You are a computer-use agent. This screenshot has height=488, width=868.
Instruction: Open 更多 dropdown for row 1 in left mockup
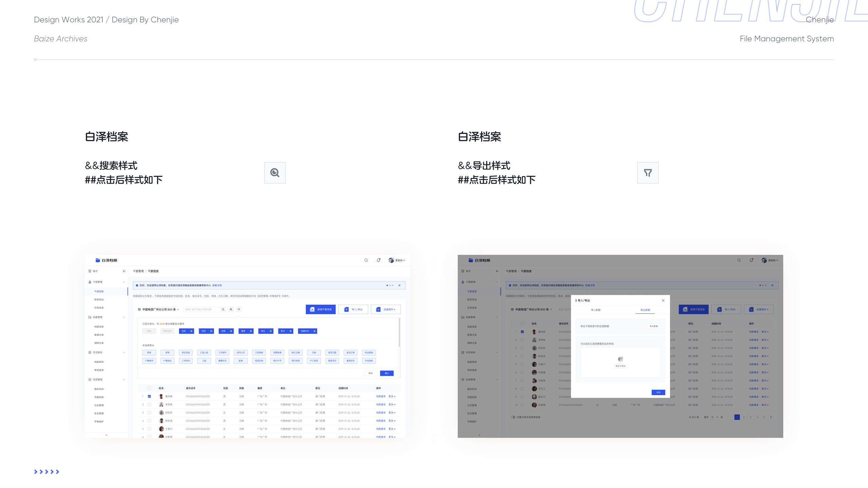click(x=392, y=396)
